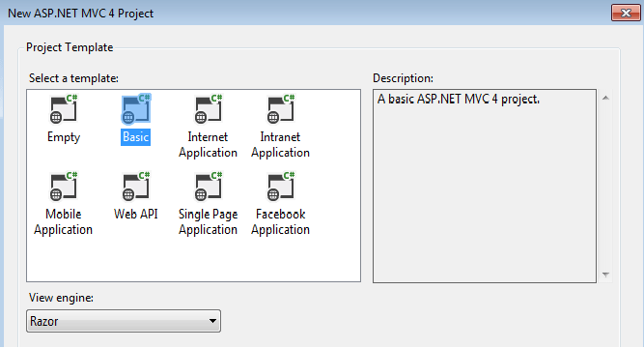Choose the Intranet Application template icon

[281, 109]
